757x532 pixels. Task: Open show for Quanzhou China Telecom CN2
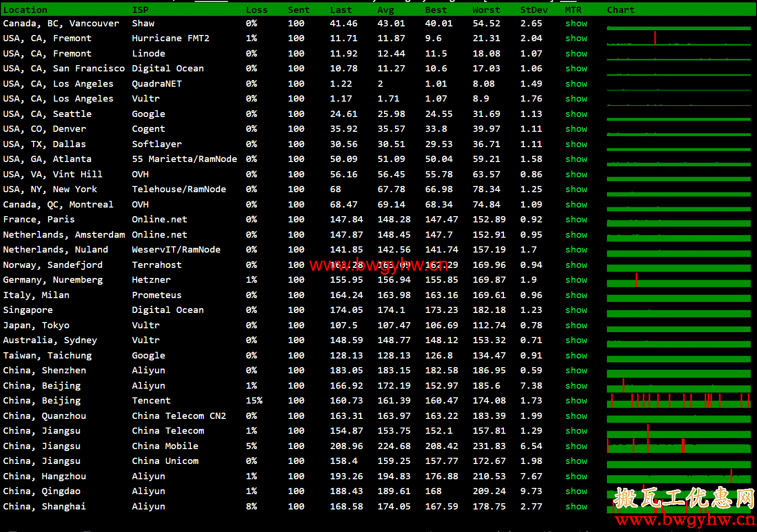[x=576, y=416]
